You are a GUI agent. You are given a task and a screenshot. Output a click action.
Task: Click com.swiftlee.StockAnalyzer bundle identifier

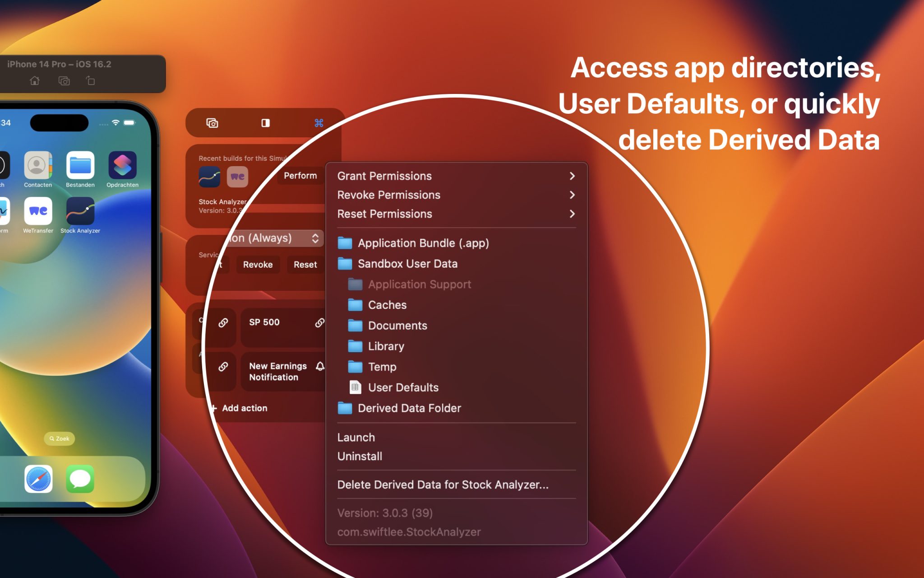point(409,532)
